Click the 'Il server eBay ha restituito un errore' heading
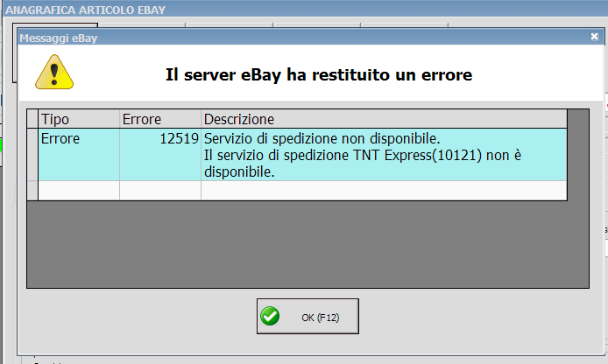Screen dimensions: 608x364 pyautogui.click(x=319, y=74)
